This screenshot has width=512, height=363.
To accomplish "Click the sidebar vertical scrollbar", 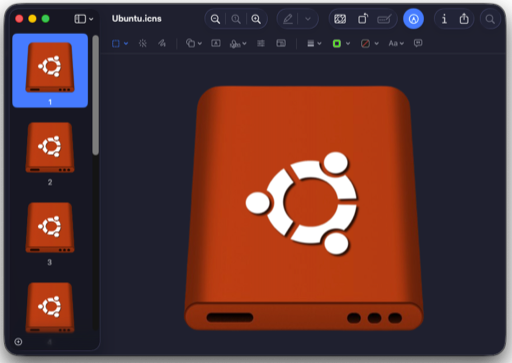I will click(96, 95).
